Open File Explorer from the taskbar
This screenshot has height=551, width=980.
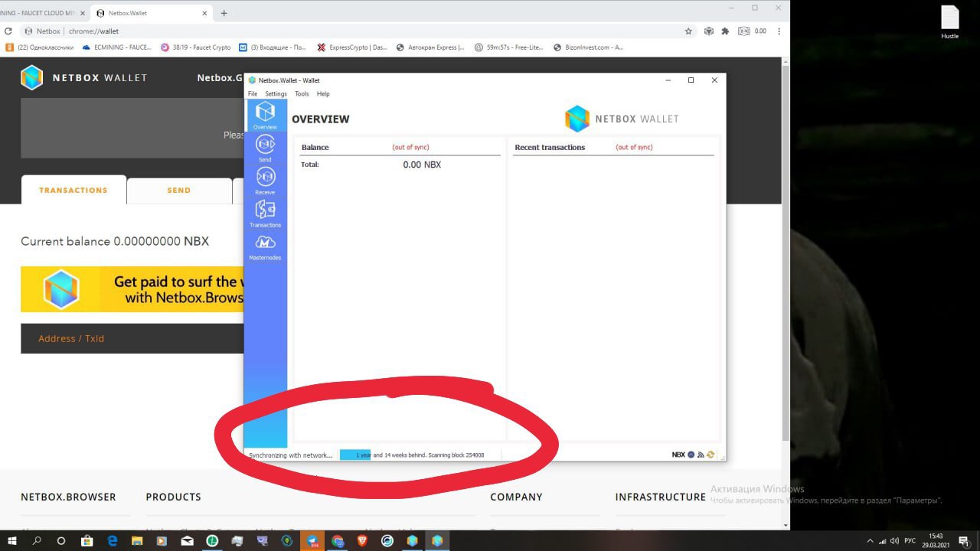pyautogui.click(x=137, y=541)
